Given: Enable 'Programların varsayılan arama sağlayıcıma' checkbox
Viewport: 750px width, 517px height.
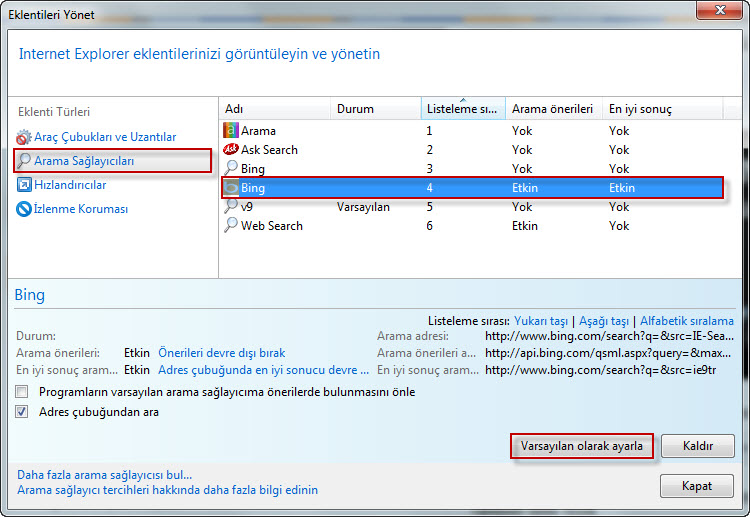Looking at the screenshot, I should (22, 392).
